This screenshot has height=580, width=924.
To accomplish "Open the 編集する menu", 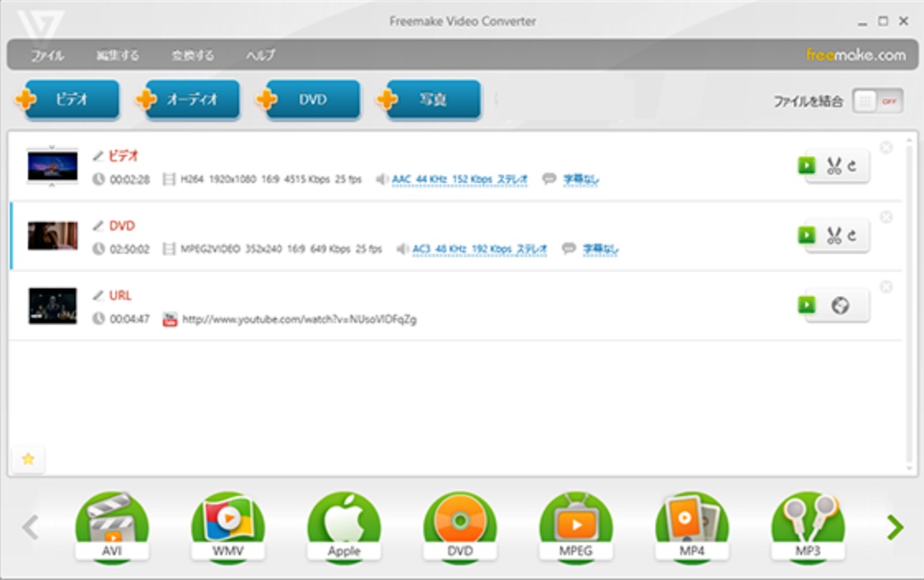I will click(x=118, y=55).
